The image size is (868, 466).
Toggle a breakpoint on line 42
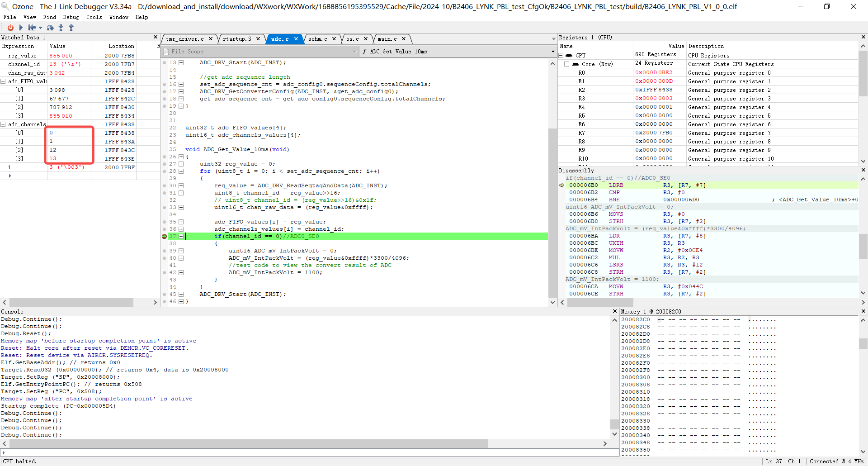[165, 272]
